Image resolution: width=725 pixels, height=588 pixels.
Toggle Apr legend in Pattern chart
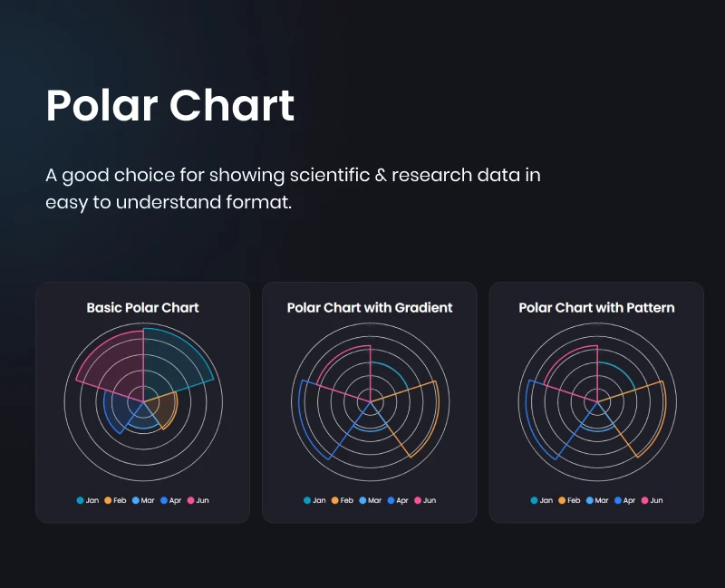[x=624, y=500]
